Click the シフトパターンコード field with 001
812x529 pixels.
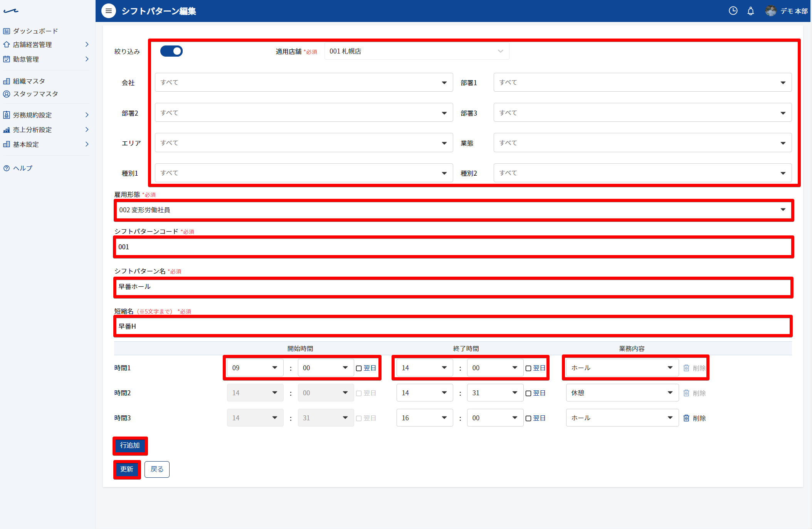(x=454, y=247)
